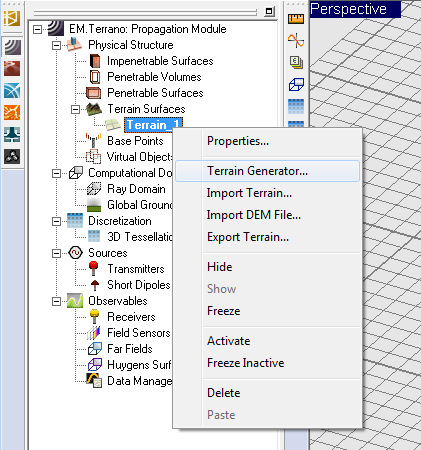This screenshot has width=421, height=450.
Task: Click the Short Dipoles arrow icon
Action: 95,285
